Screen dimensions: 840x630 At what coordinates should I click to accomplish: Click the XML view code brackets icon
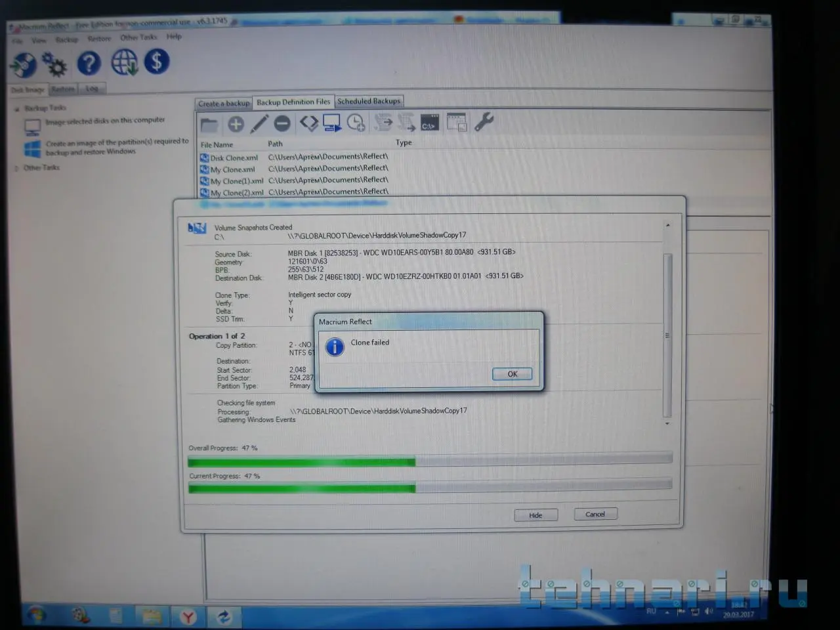308,122
